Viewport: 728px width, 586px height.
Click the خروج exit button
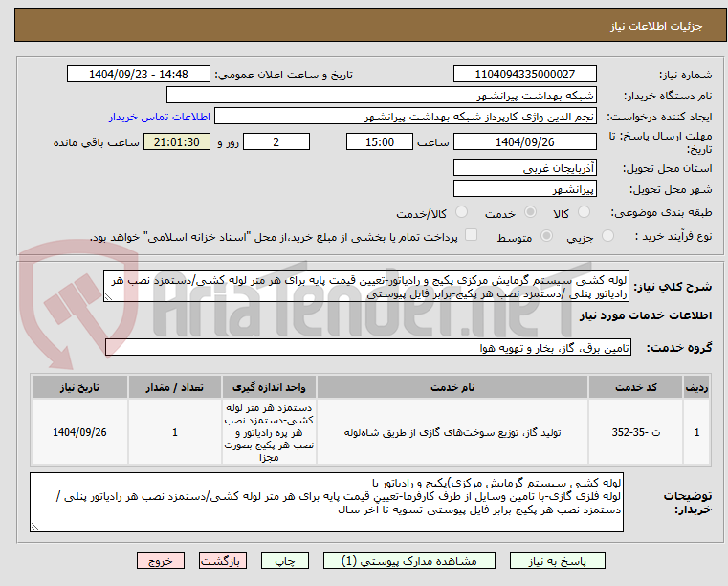tap(160, 560)
